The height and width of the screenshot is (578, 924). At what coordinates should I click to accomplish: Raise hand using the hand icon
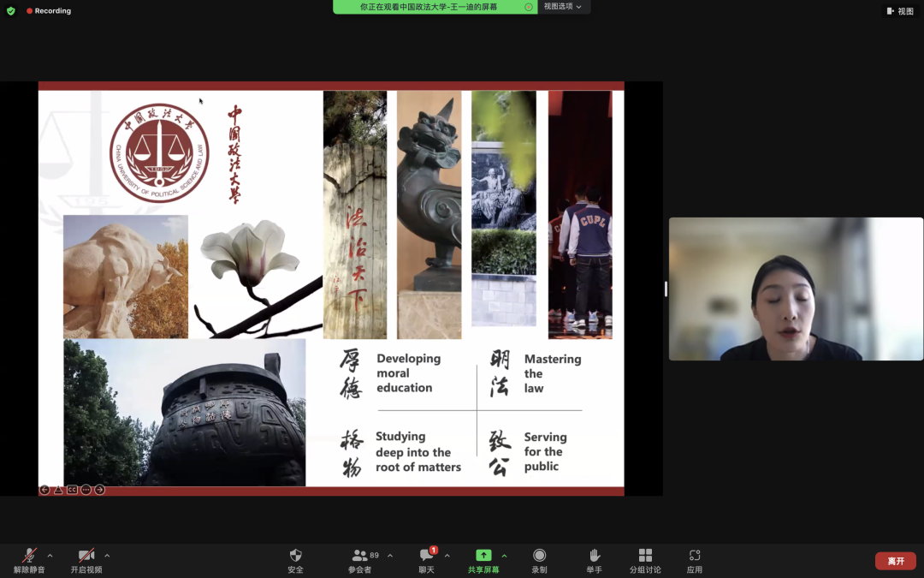click(x=594, y=555)
